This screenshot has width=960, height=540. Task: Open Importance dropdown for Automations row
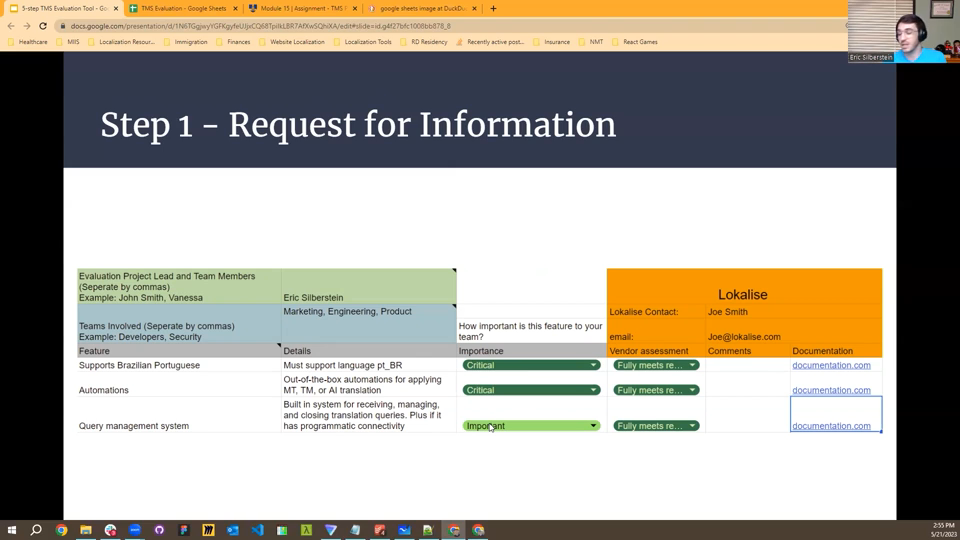[x=531, y=390]
